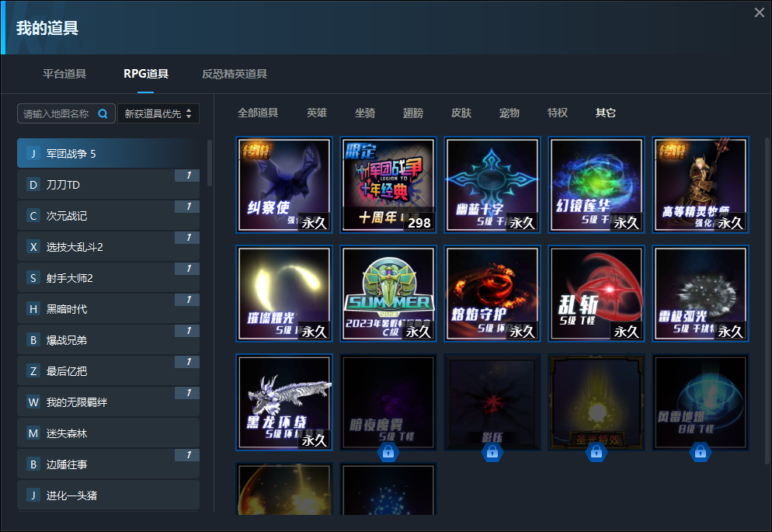Viewport: 772px width, 532px height.
Task: Select the 璀璨耀光 item card
Action: click(284, 294)
